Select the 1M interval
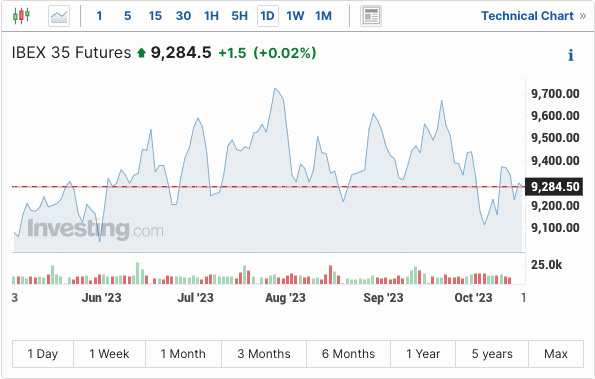Image resolution: width=595 pixels, height=379 pixels. pyautogui.click(x=323, y=16)
